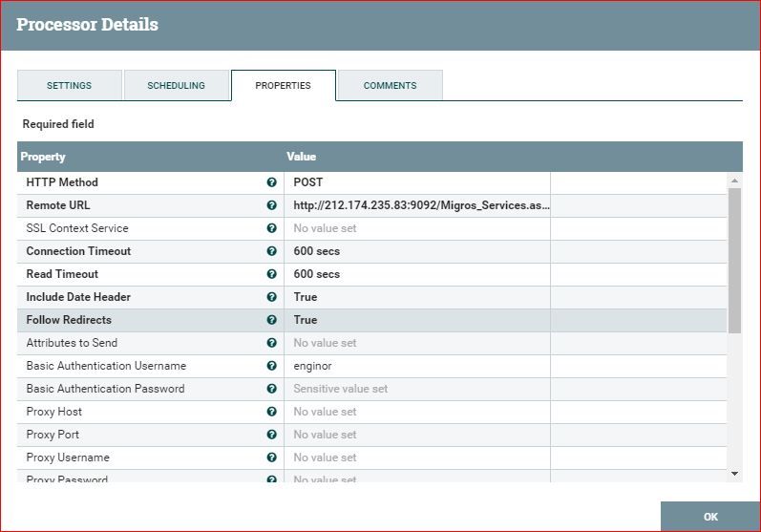The height and width of the screenshot is (532, 761).
Task: Click Attributes to Send 'No value set'
Action: (x=325, y=343)
